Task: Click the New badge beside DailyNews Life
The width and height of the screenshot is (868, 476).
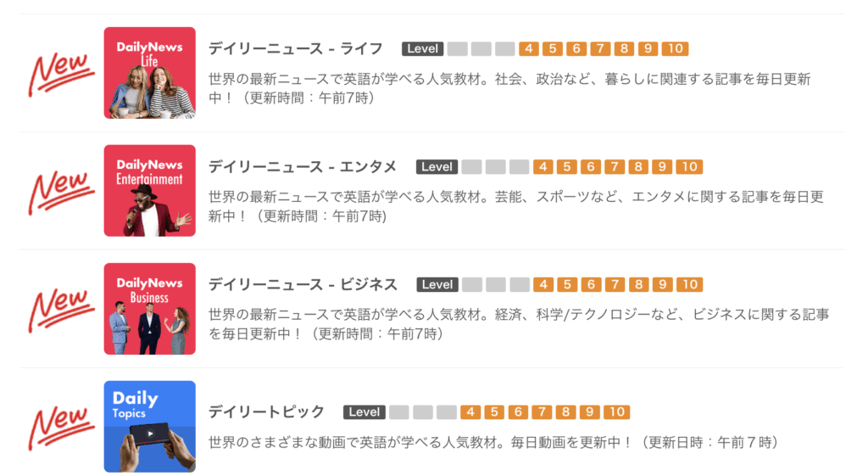Action: click(61, 75)
